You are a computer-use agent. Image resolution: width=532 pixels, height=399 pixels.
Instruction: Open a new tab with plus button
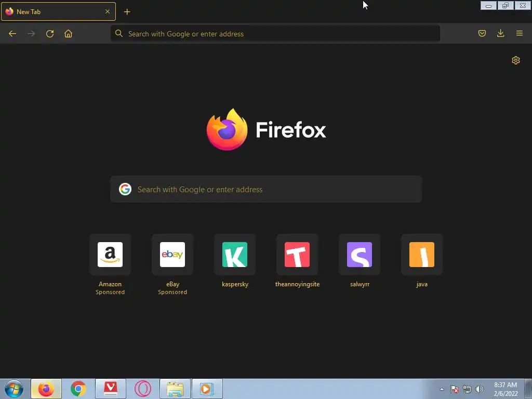tap(127, 12)
